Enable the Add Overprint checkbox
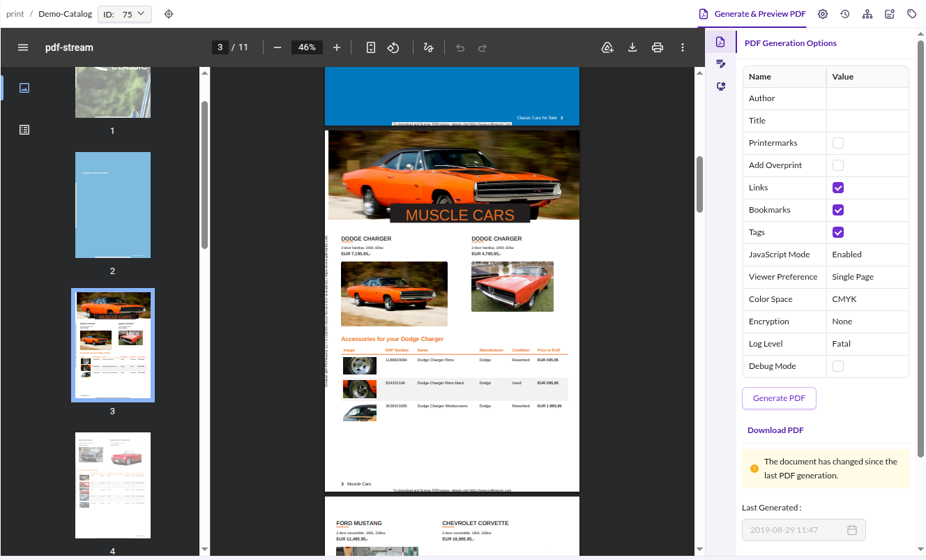This screenshot has height=560, width=926. (x=838, y=165)
